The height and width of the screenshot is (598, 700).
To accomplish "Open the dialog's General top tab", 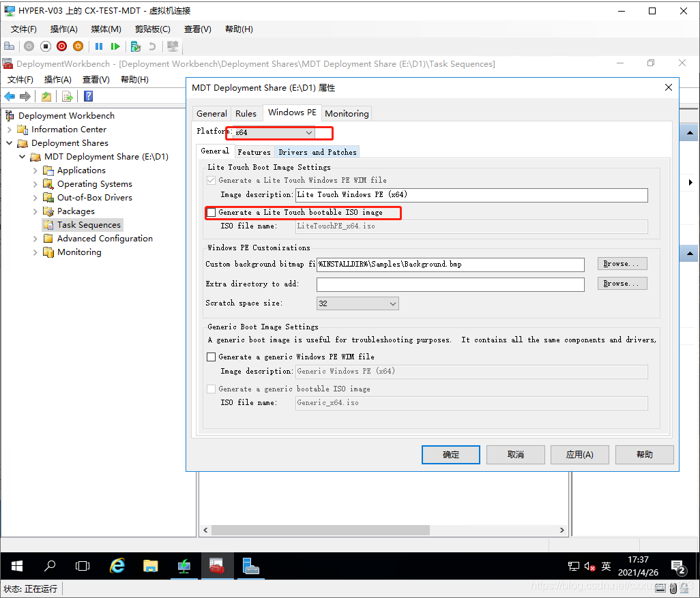I will click(x=212, y=114).
